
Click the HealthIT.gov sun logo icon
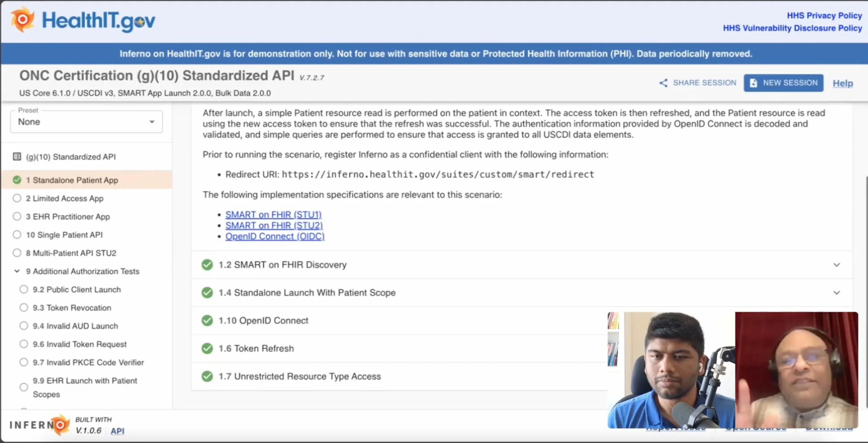coord(22,20)
